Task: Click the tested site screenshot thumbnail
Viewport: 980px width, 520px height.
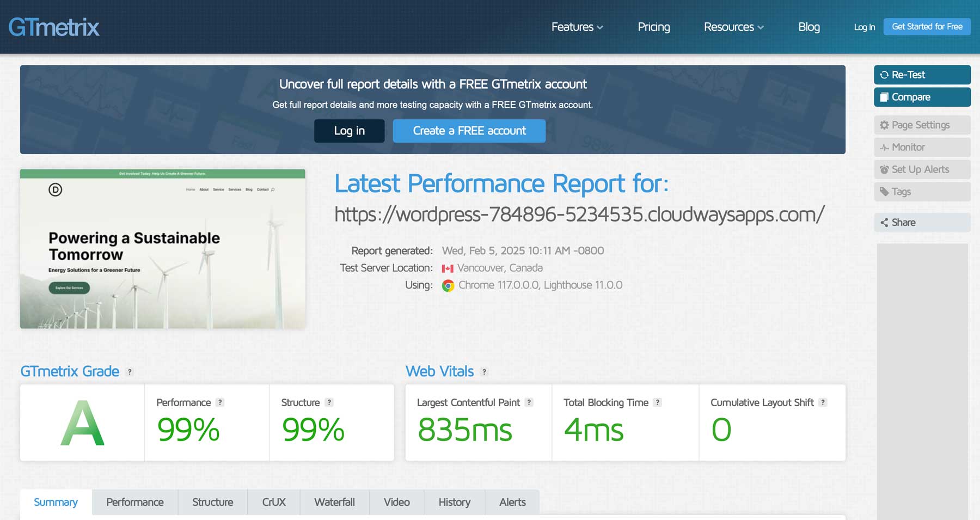Action: [162, 249]
